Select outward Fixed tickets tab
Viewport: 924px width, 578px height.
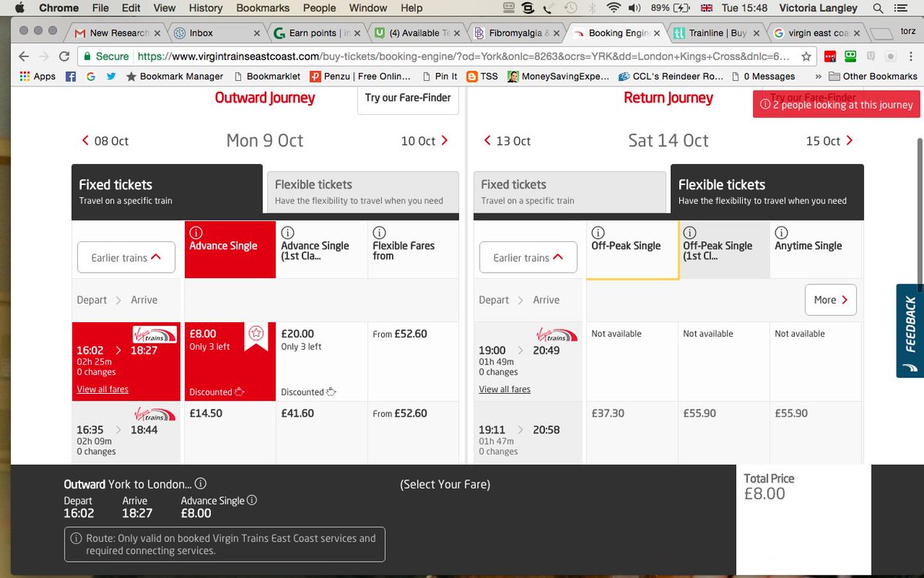[167, 192]
